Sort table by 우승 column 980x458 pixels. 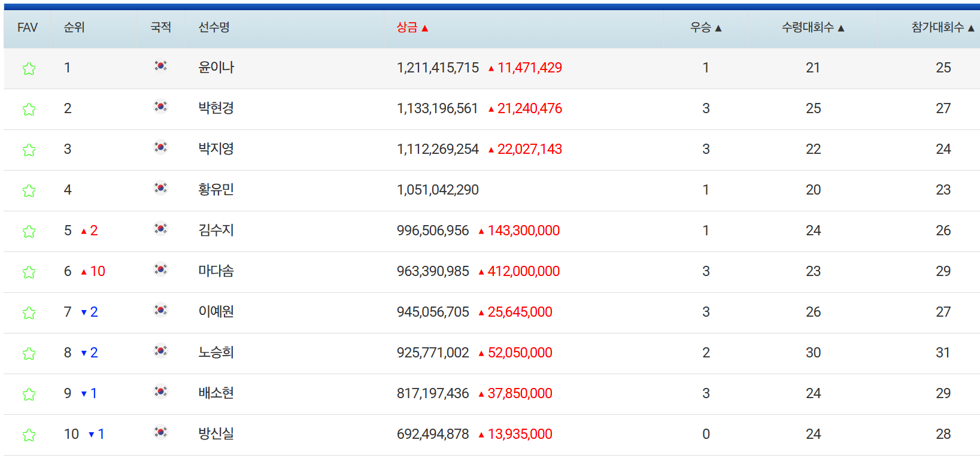click(706, 28)
